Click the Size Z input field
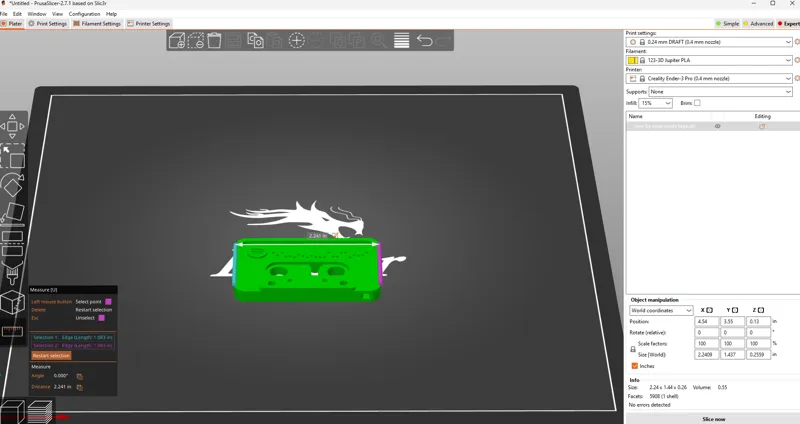Image resolution: width=800 pixels, height=424 pixels. click(758, 355)
